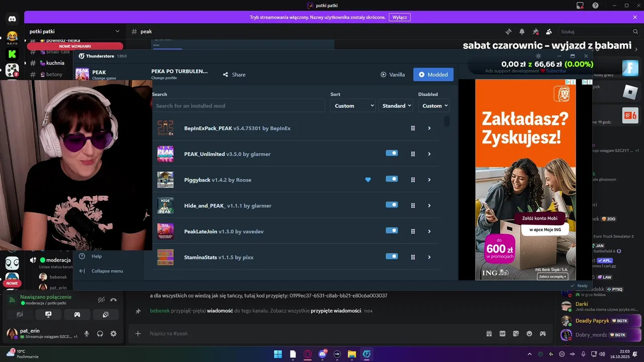Open the Discord soundboard button

click(x=106, y=314)
